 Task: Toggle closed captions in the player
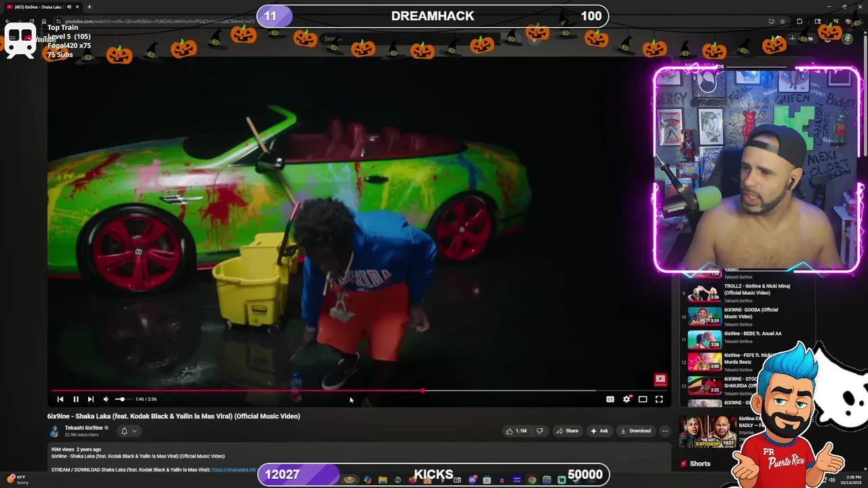pyautogui.click(x=610, y=399)
